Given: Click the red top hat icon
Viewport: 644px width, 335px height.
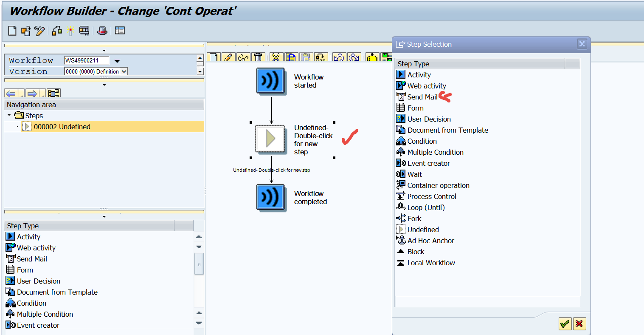Looking at the screenshot, I should pos(102,31).
